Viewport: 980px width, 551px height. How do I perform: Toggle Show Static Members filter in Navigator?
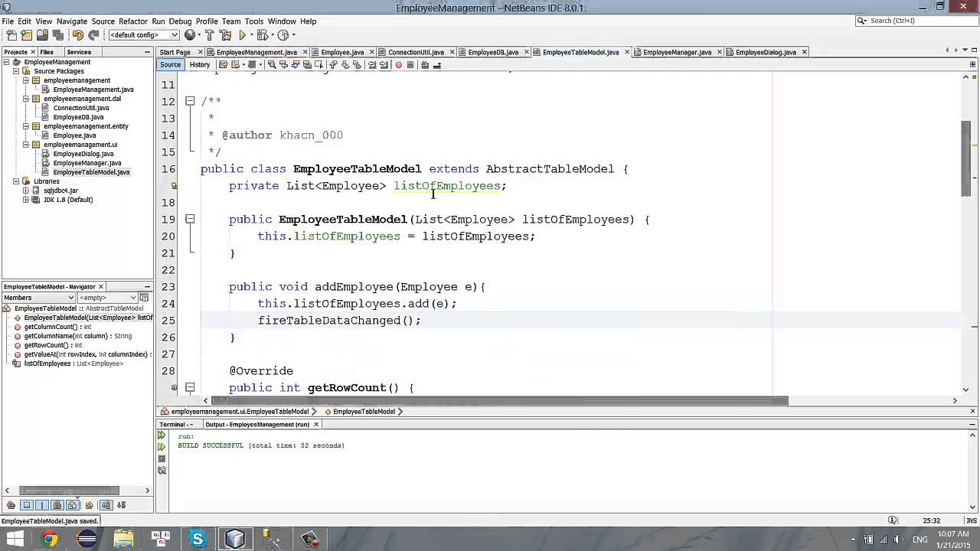click(42, 505)
